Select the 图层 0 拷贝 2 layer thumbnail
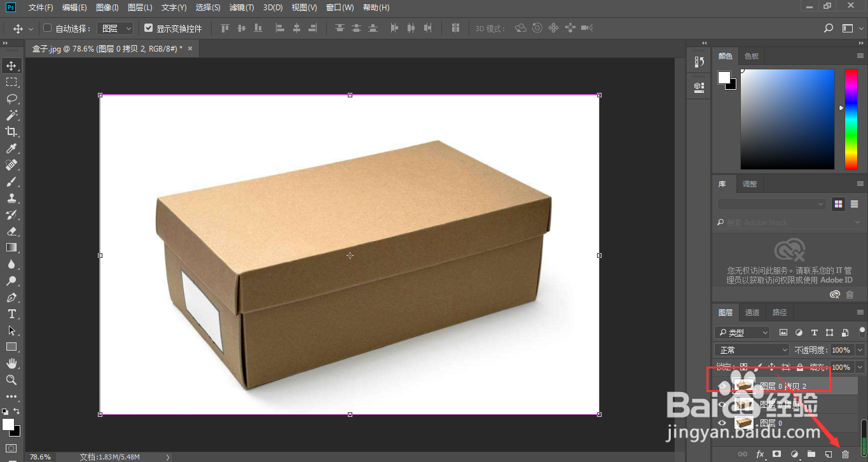868x462 pixels. (x=744, y=386)
